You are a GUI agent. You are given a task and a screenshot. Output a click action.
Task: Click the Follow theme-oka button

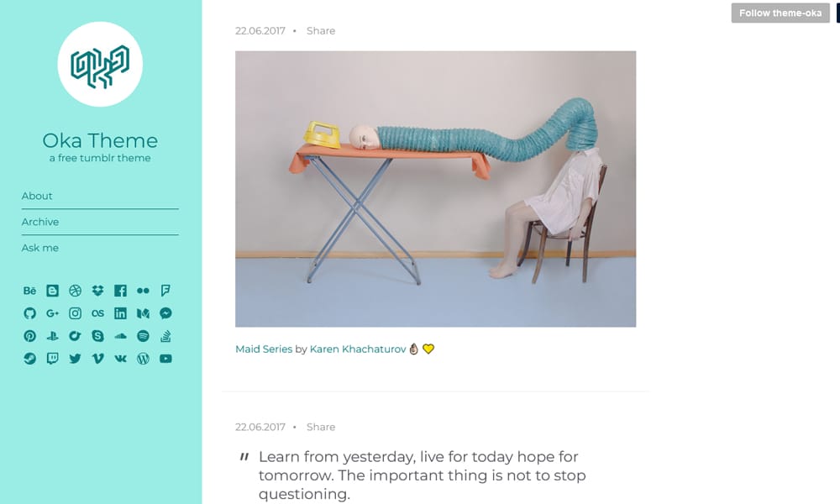pyautogui.click(x=780, y=13)
